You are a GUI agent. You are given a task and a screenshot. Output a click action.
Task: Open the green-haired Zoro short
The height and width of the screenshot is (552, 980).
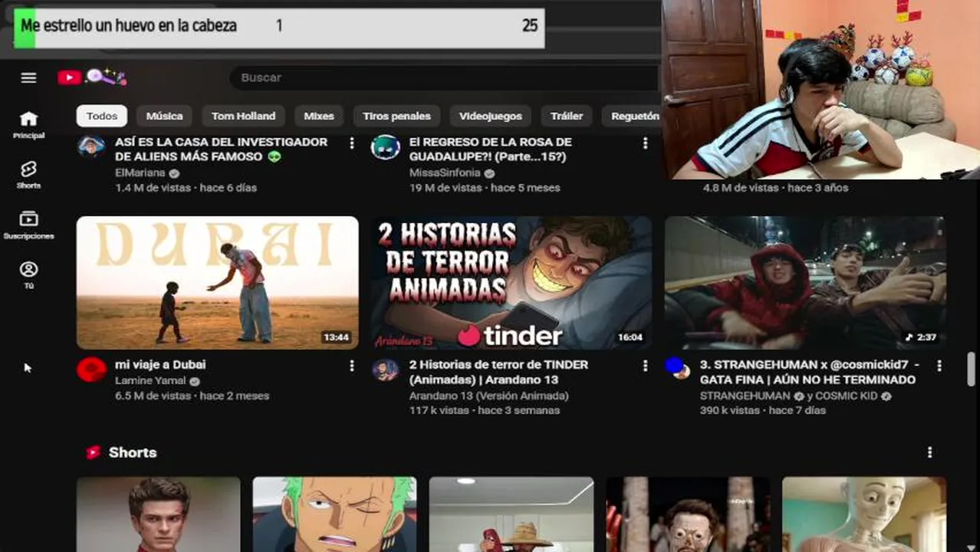(x=335, y=514)
